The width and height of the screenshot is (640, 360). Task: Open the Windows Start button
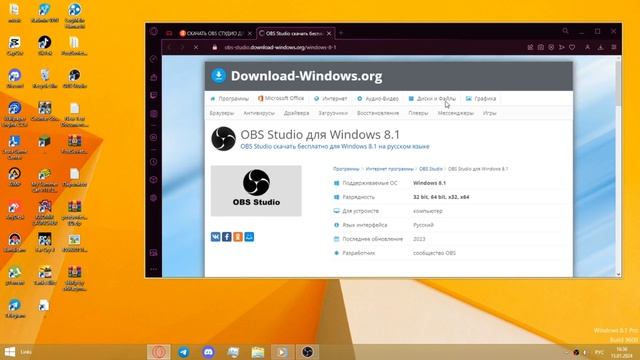[10, 352]
